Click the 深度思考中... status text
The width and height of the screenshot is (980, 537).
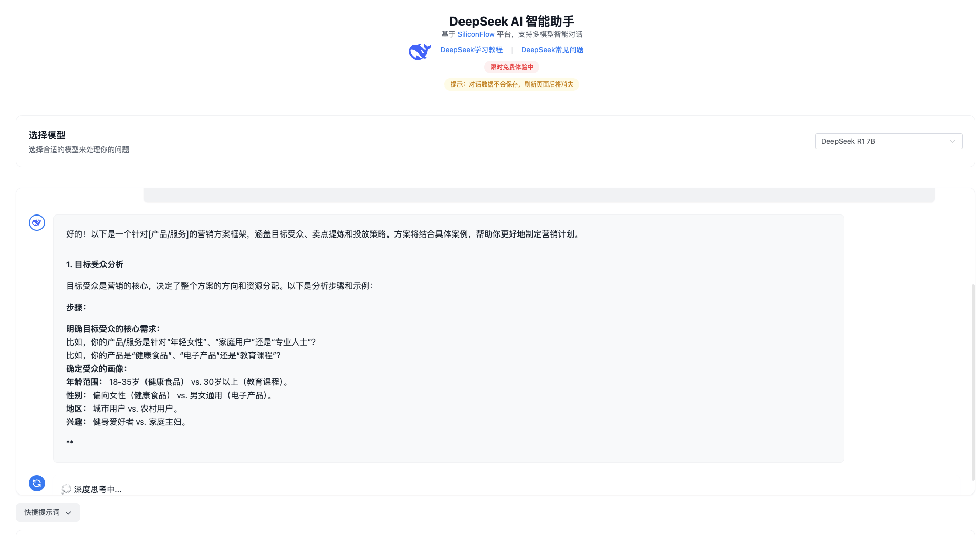tap(98, 489)
